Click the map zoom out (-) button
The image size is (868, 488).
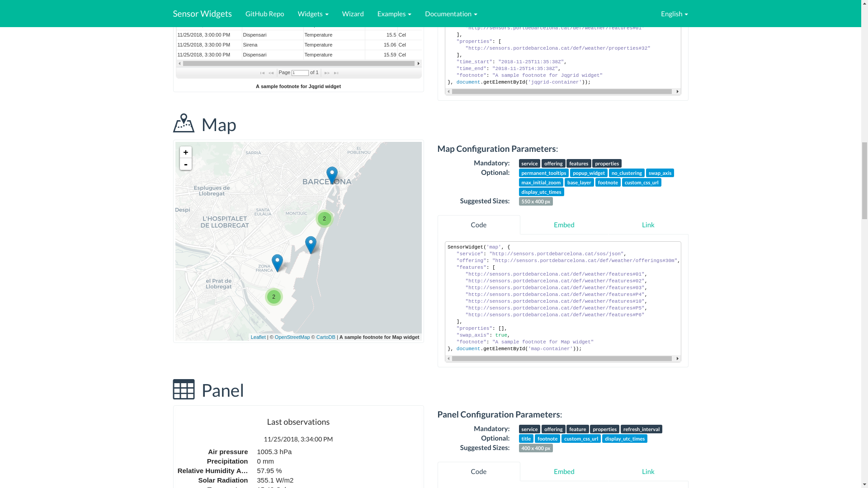click(x=185, y=164)
